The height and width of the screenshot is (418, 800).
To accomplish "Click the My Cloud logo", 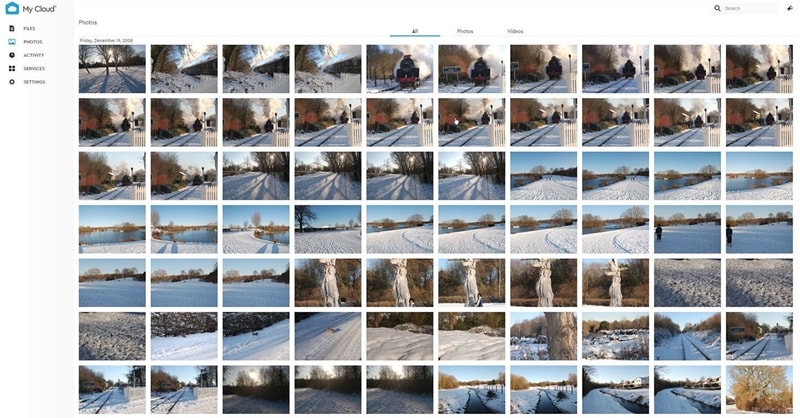I will pyautogui.click(x=31, y=9).
